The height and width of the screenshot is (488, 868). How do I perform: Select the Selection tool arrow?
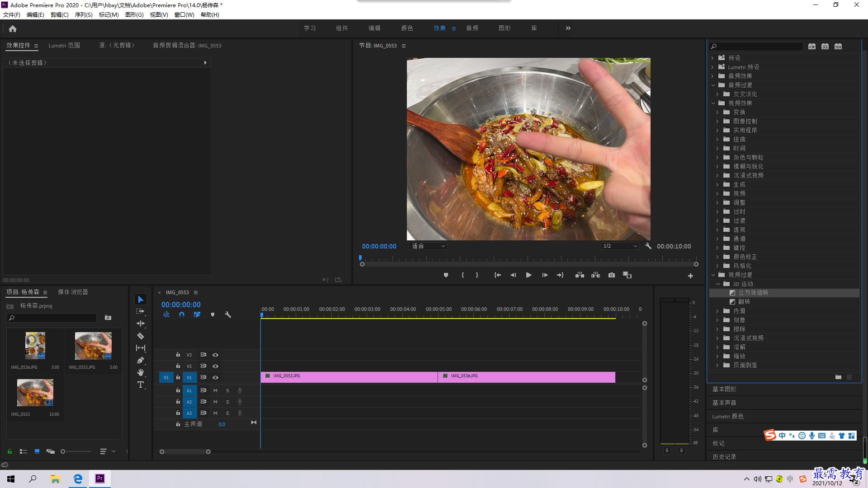(x=141, y=300)
